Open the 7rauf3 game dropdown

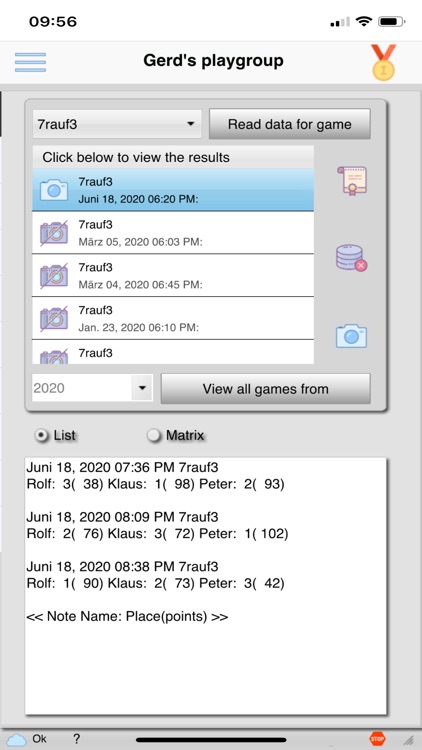coord(117,124)
